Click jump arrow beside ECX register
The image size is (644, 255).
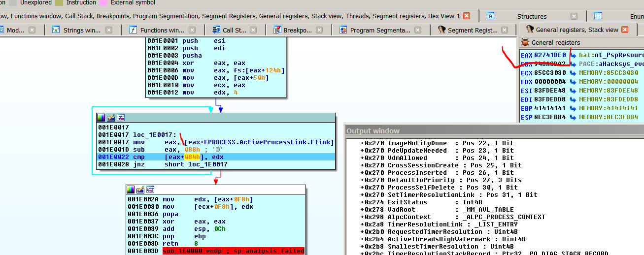(573, 73)
